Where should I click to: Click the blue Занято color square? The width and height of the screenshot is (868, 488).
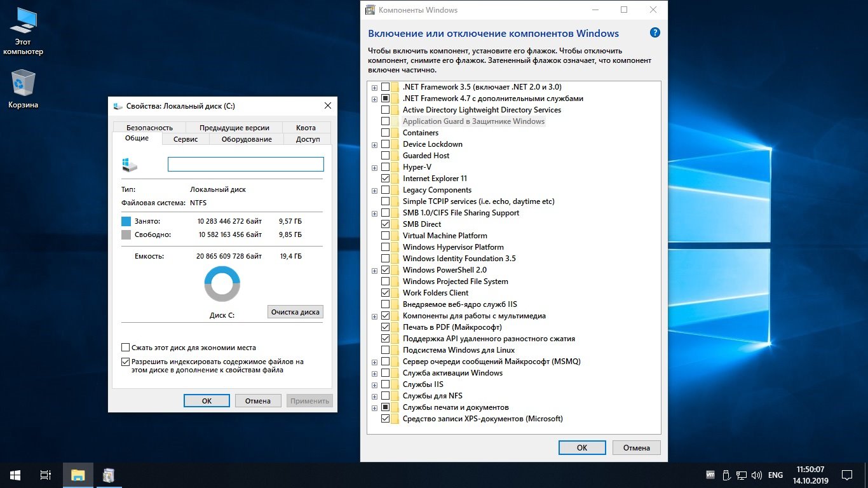click(126, 221)
